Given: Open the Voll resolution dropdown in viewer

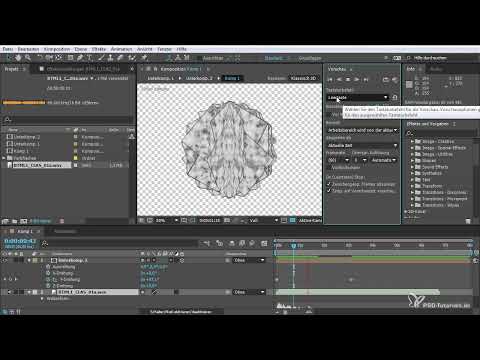Looking at the screenshot, I should 263,220.
